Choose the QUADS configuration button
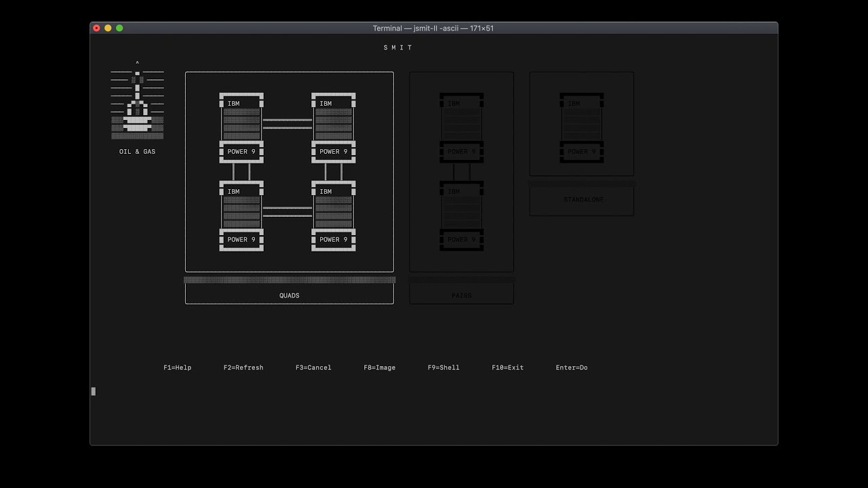868x488 pixels. click(290, 294)
